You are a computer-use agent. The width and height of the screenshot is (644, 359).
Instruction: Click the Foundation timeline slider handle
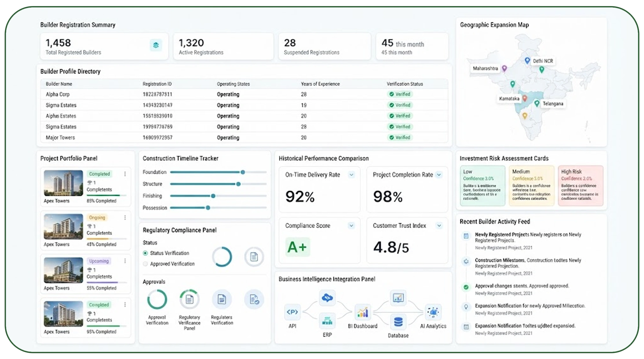tap(243, 172)
